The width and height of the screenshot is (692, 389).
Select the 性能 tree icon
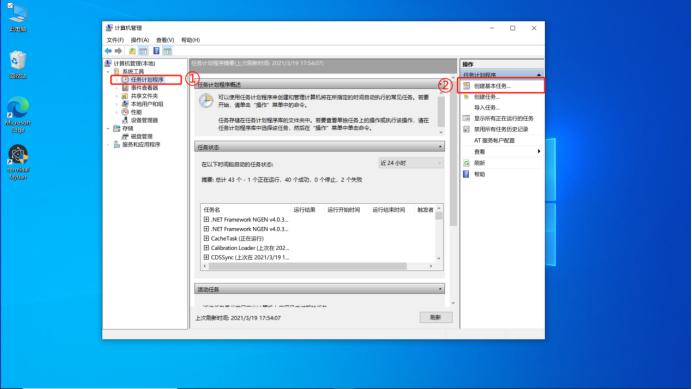pyautogui.click(x=125, y=112)
